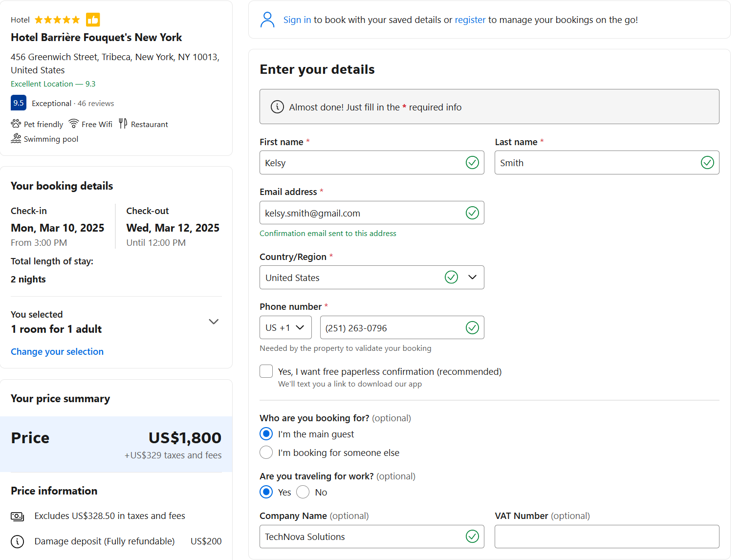741x560 pixels.
Task: Select I'm booking for someone else
Action: [266, 452]
